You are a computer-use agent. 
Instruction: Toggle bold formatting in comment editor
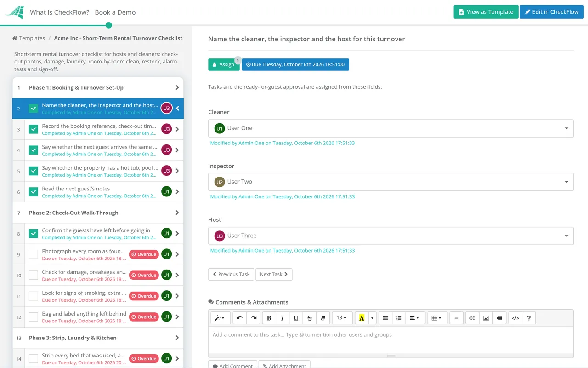point(269,318)
